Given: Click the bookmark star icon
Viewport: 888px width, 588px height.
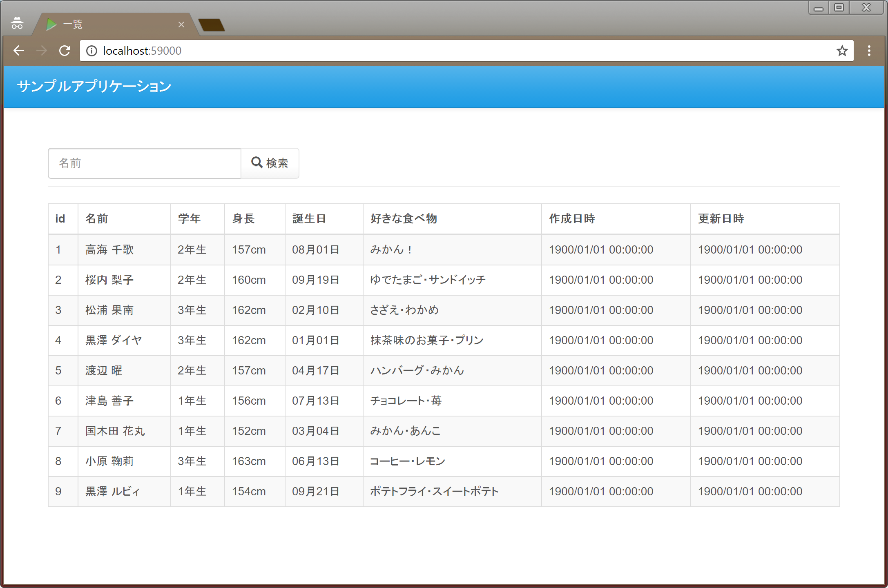Looking at the screenshot, I should pos(841,50).
